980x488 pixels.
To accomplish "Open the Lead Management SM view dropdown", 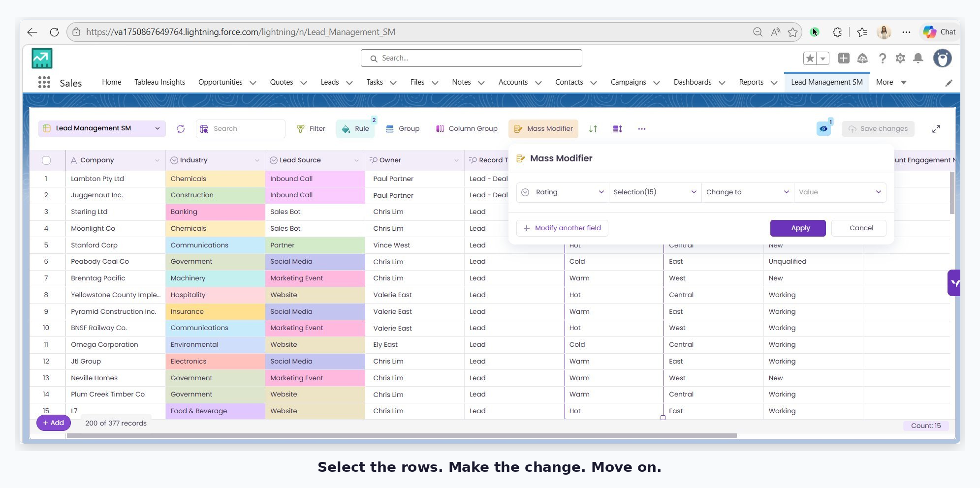I will click(101, 128).
